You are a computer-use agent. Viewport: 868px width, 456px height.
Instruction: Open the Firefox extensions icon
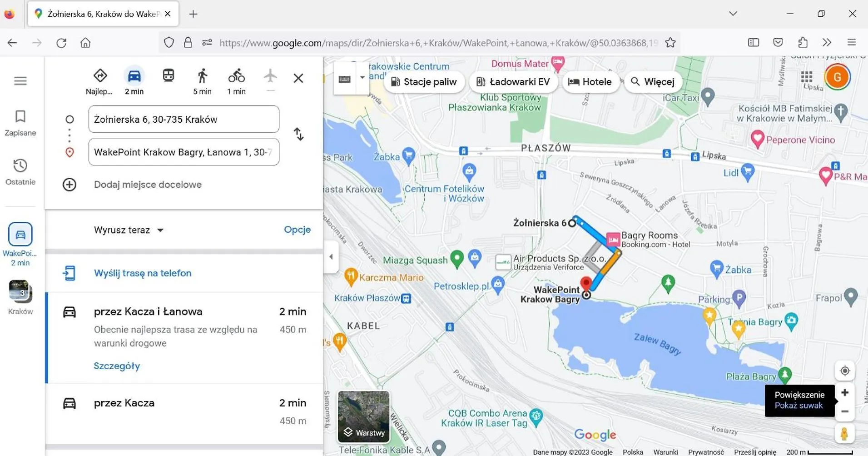tap(803, 42)
